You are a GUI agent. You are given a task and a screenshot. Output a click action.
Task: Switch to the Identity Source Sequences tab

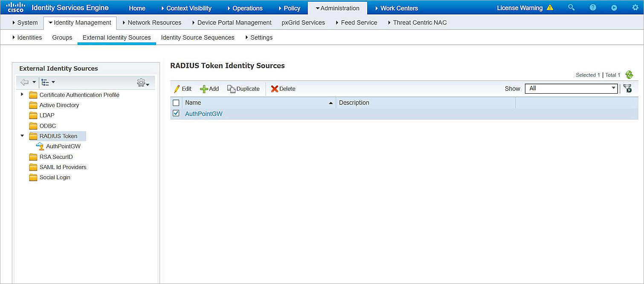click(197, 37)
